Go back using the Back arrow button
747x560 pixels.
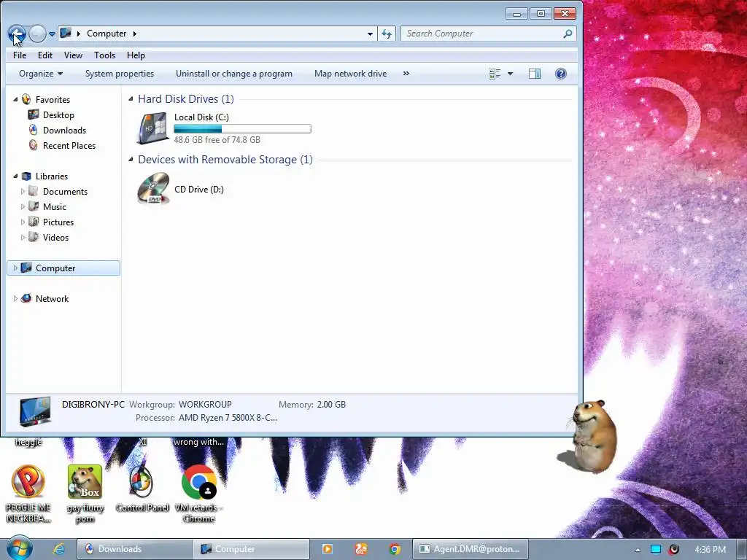click(x=18, y=34)
